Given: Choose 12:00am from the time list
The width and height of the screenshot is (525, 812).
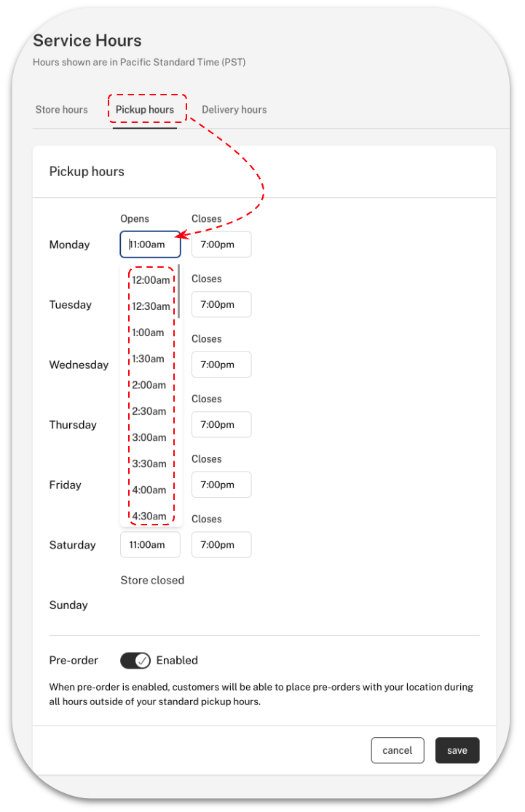Looking at the screenshot, I should (151, 280).
